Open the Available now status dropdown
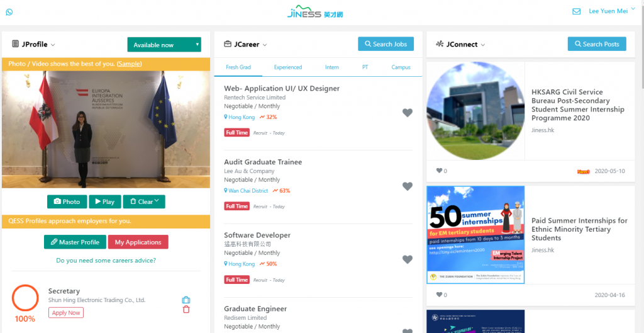Image resolution: width=644 pixels, height=333 pixels. 164,45
